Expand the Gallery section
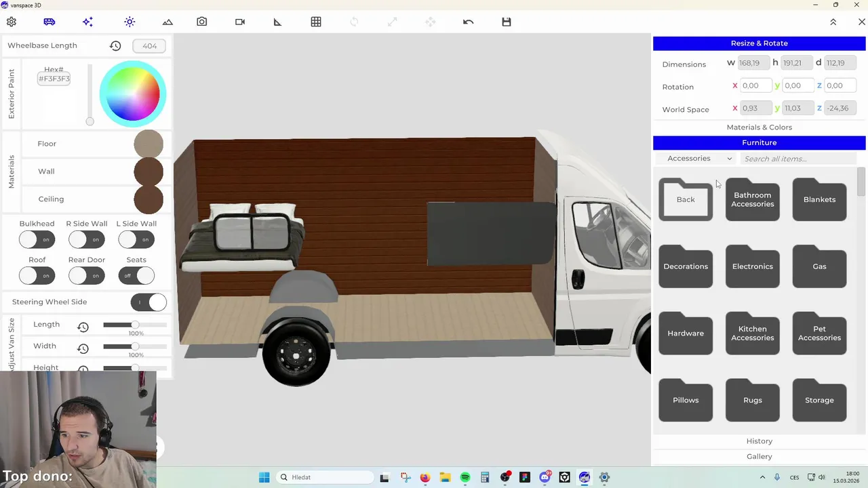868x488 pixels. [759, 457]
